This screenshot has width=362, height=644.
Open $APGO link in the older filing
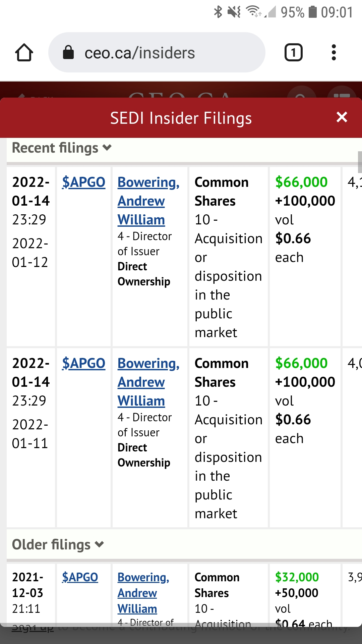tap(80, 577)
